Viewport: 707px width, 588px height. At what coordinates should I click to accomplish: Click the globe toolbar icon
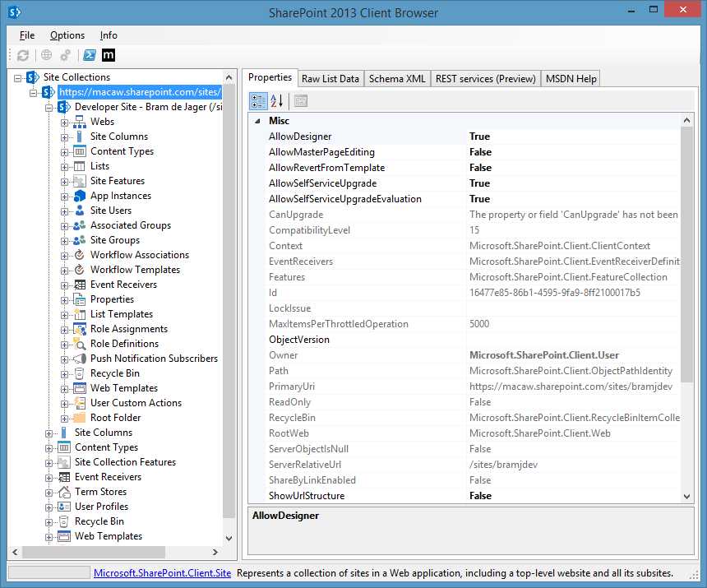pos(46,55)
